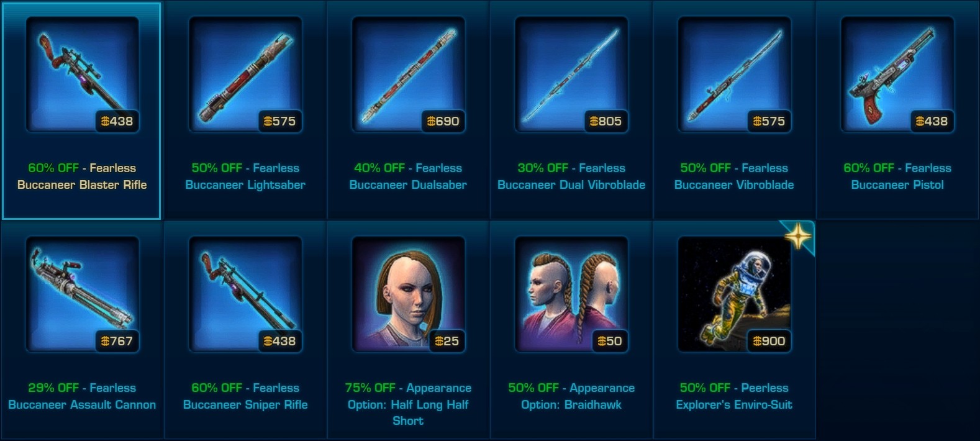
Task: Choose the Fearless Buccaneer Dualsaber icon
Action: click(408, 75)
